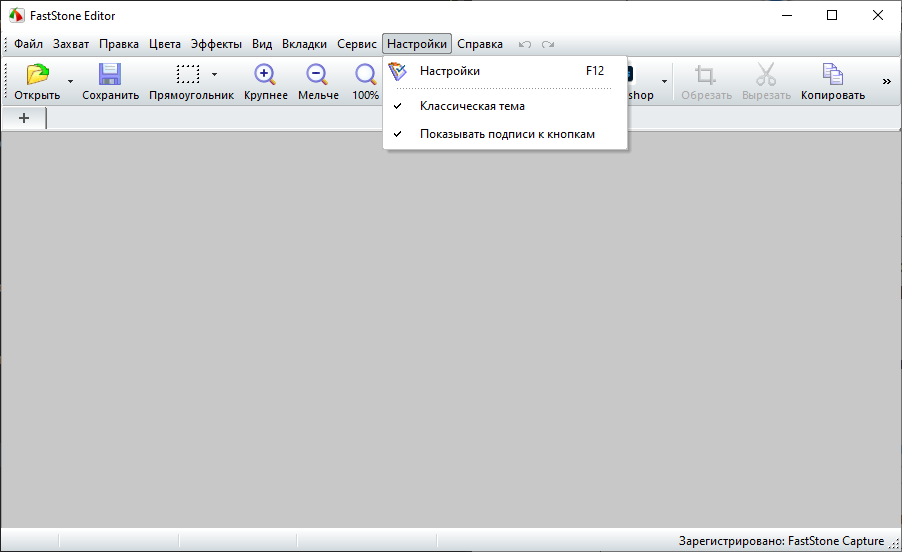Open the Эффекты menu
Viewport: 902px width, 552px height.
[x=216, y=44]
